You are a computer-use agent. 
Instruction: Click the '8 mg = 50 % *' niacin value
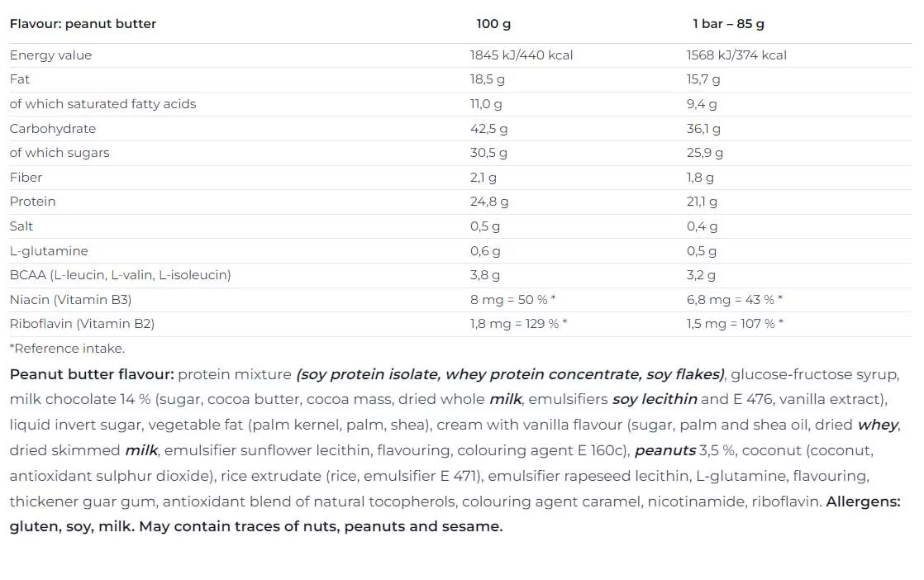pos(512,300)
